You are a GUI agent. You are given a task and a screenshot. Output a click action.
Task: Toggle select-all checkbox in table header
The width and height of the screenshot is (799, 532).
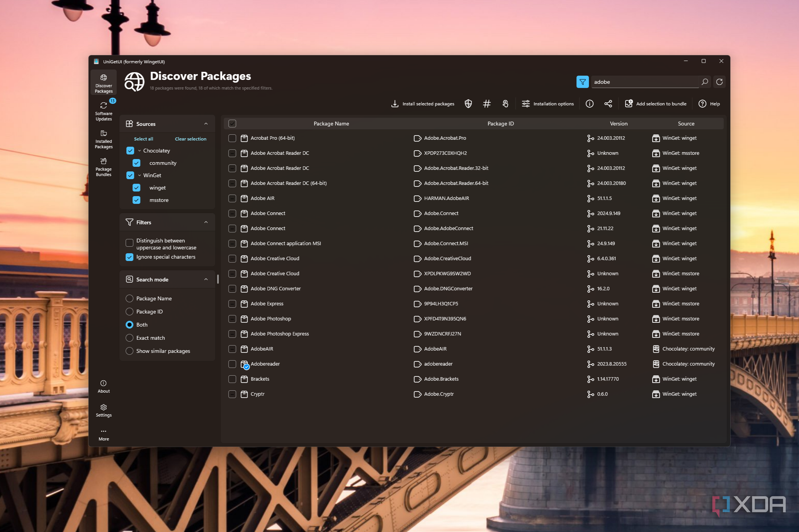[232, 124]
